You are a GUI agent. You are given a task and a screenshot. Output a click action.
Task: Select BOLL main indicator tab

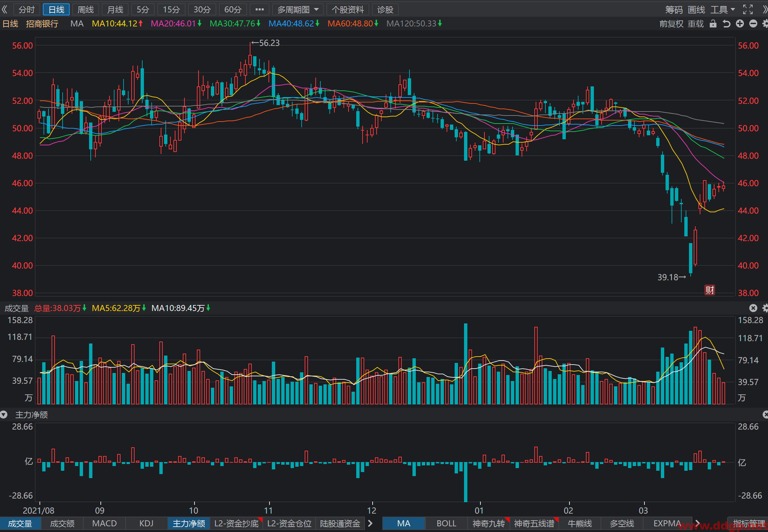[446, 523]
